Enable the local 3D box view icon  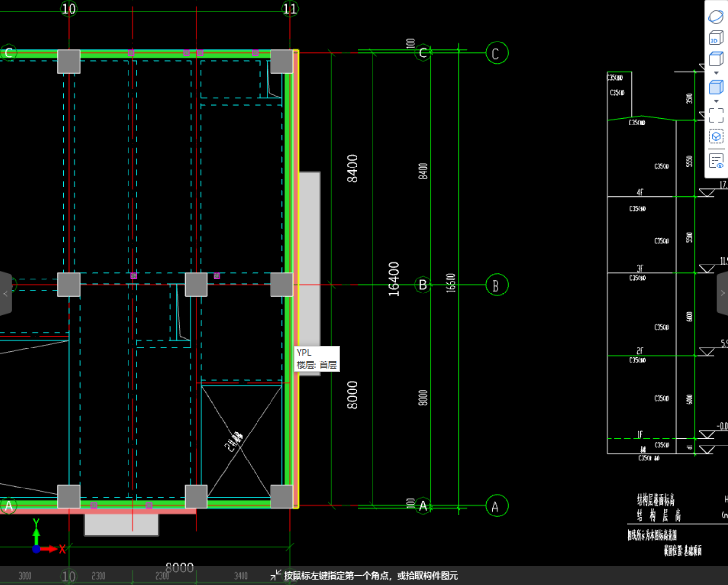[x=716, y=137]
